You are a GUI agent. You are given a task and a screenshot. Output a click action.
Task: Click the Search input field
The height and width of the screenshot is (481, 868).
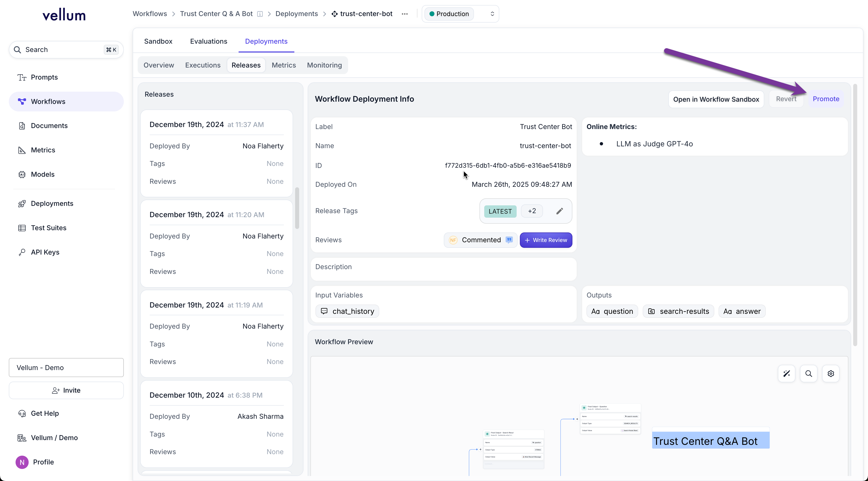click(61, 50)
